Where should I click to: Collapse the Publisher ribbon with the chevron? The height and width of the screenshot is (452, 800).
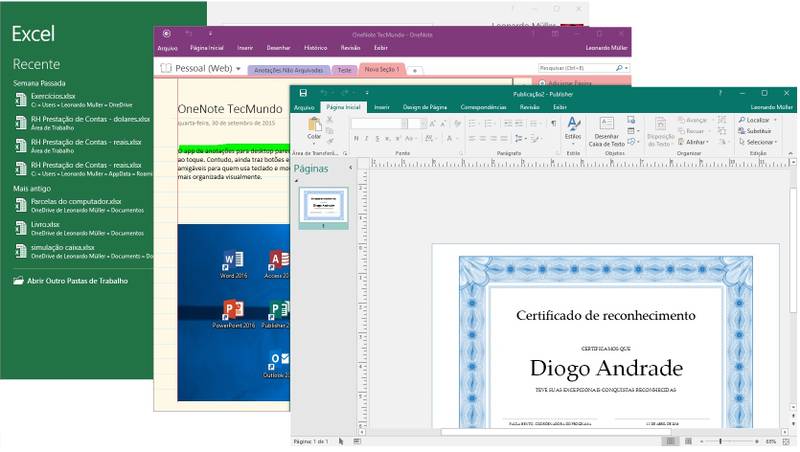[x=791, y=153]
